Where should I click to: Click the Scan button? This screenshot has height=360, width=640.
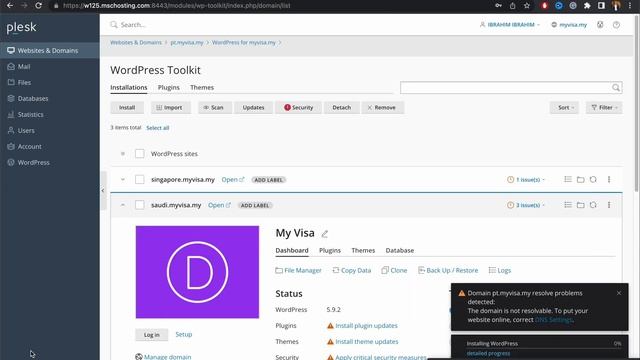pos(215,107)
